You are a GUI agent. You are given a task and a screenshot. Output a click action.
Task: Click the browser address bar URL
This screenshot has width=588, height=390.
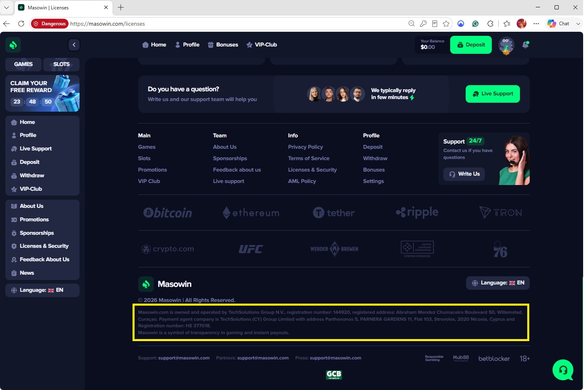[x=108, y=24]
